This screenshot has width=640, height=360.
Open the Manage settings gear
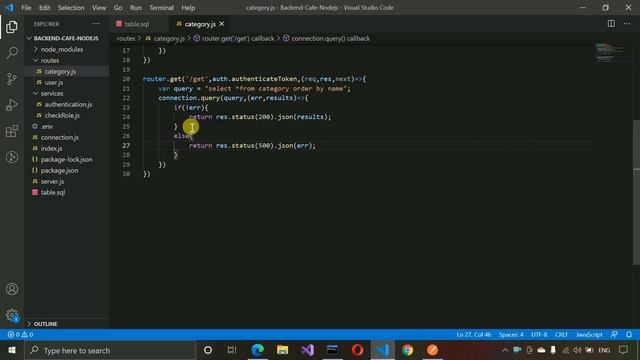pos(12,315)
